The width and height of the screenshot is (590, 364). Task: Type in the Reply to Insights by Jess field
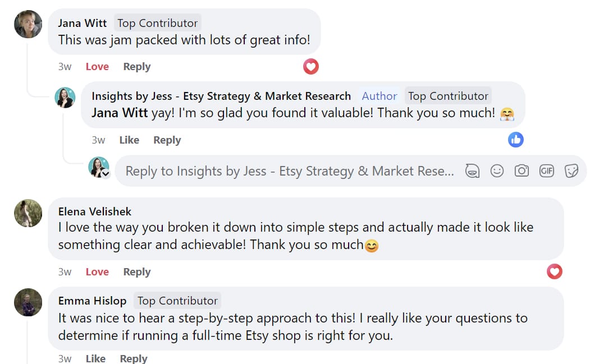[x=289, y=171]
